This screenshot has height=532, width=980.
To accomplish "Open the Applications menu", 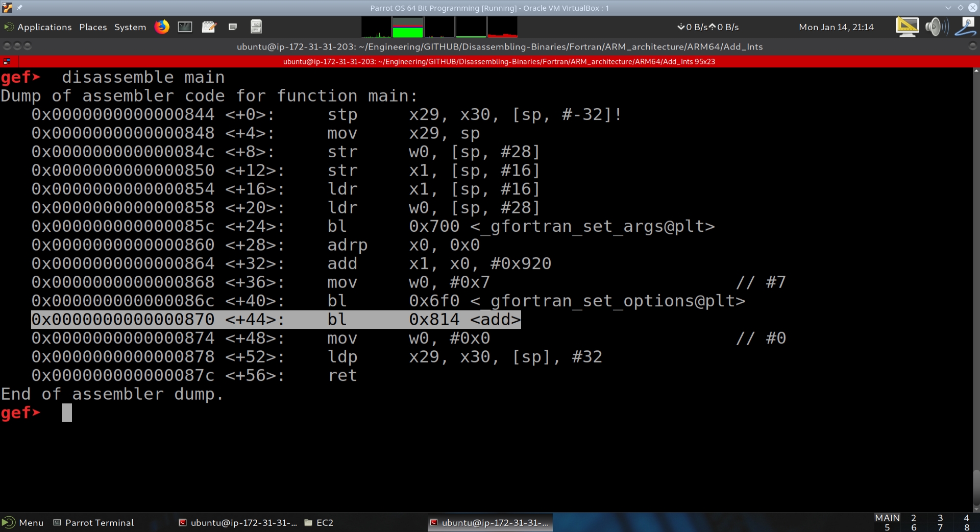I will [38, 27].
